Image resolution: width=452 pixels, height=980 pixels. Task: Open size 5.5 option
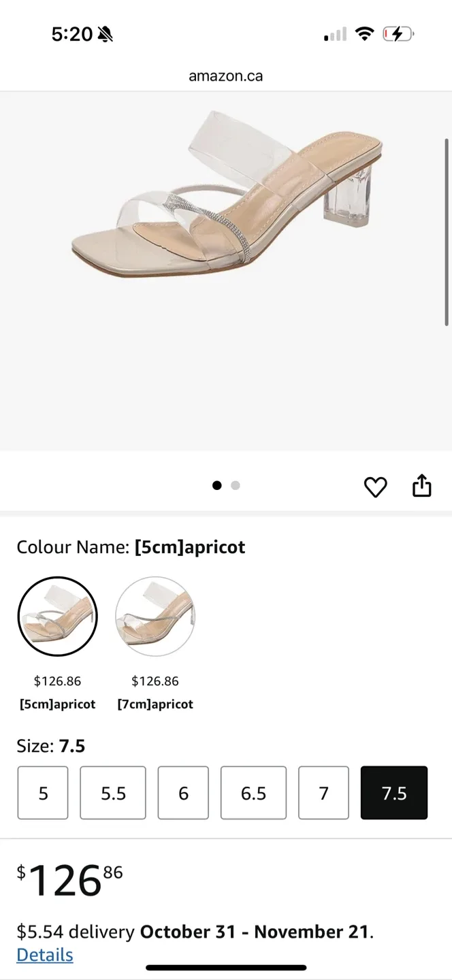click(112, 792)
